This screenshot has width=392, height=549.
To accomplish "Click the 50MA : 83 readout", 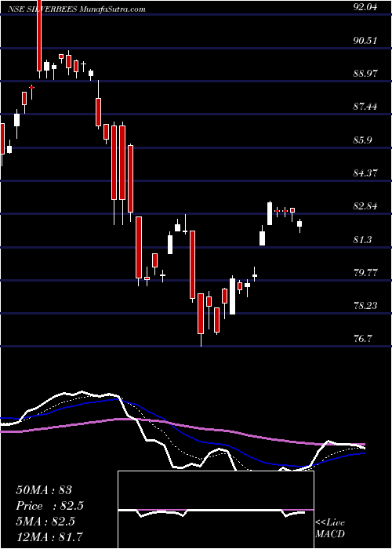I will (44, 490).
